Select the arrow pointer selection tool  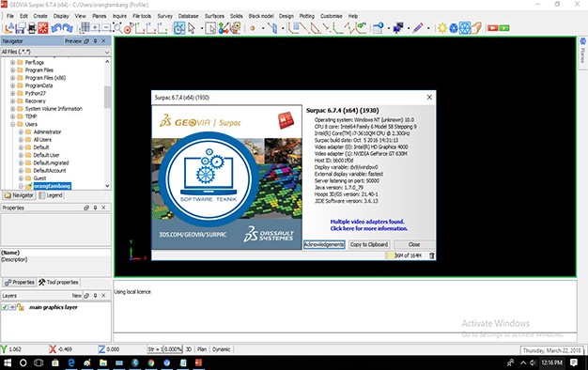coord(192,28)
